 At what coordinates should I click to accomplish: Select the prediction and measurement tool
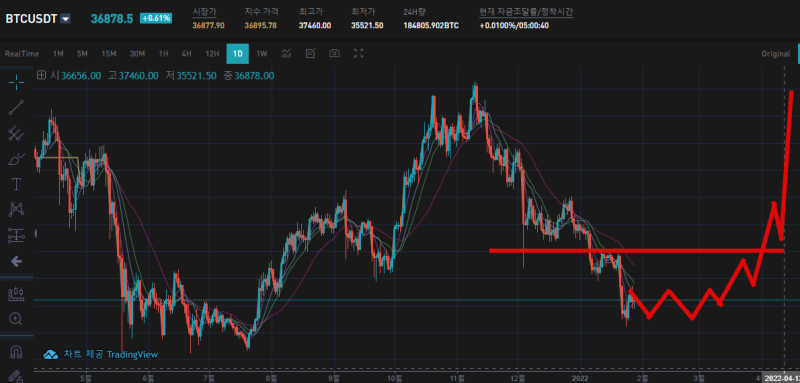click(16, 235)
